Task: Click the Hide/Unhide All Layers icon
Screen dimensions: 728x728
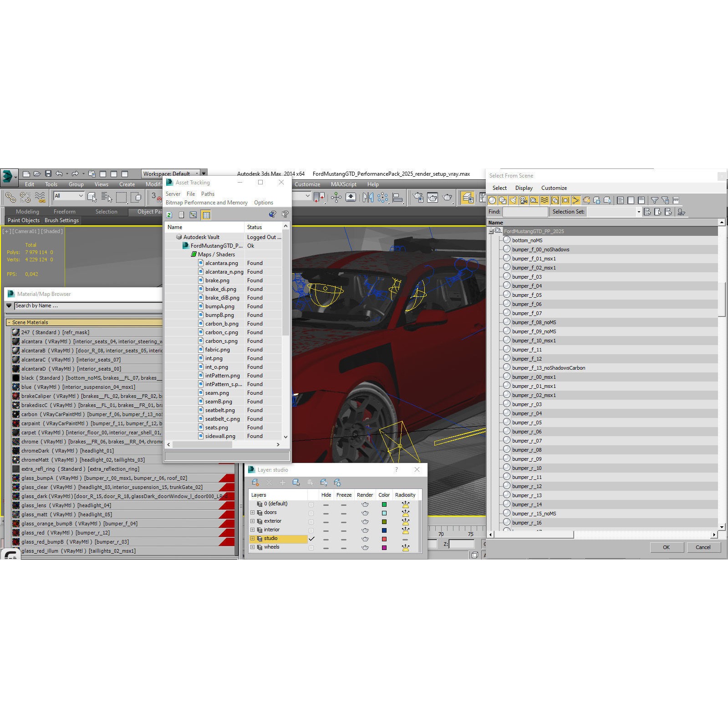Action: pyautogui.click(x=324, y=482)
